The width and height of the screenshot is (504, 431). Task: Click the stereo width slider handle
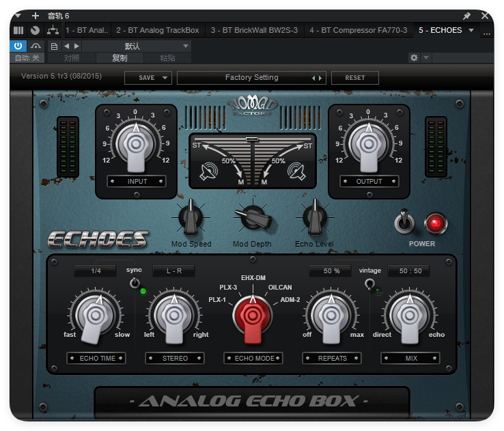pyautogui.click(x=252, y=139)
